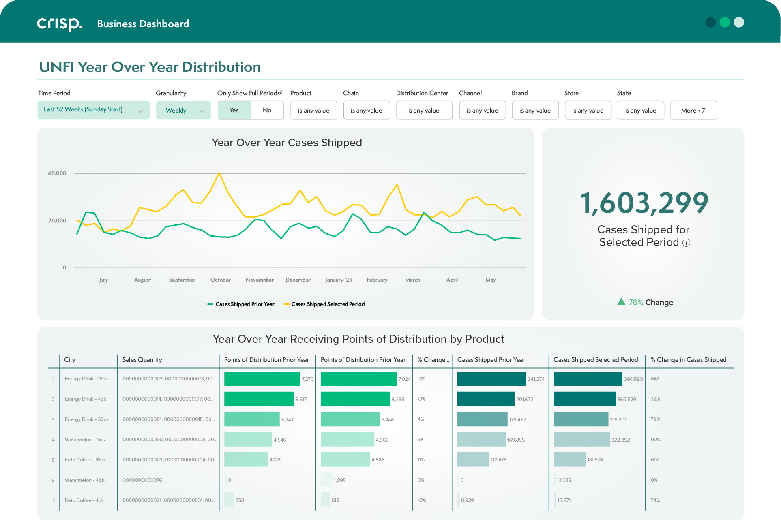Click the Brand is any value filter
Image resolution: width=781 pixels, height=532 pixels.
tap(535, 110)
